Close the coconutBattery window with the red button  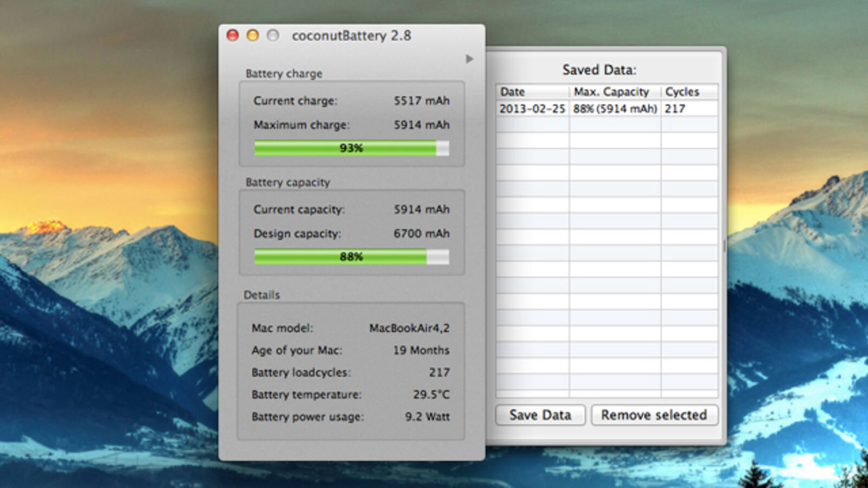233,35
